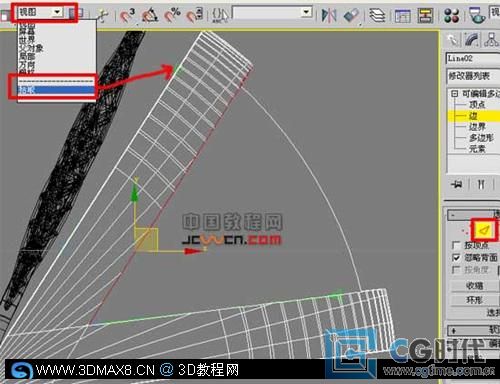Choose 父对象 in coordinate system list
Screen dimensions: 500x384
coord(31,48)
